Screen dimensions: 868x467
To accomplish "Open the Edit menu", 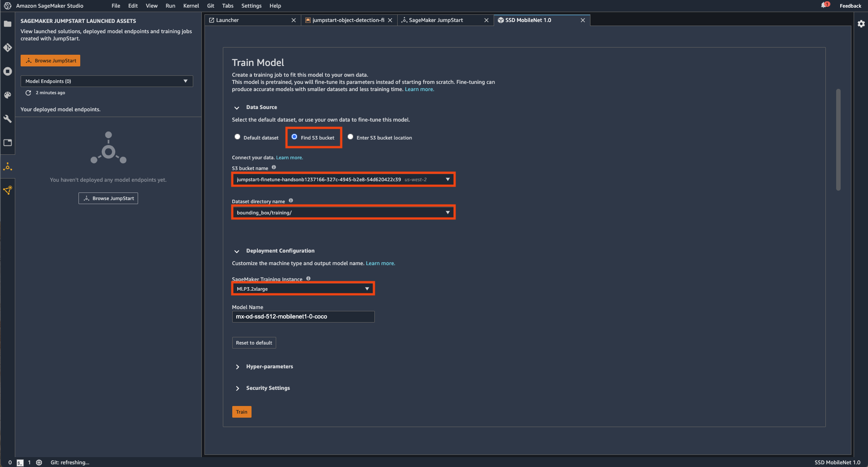I will click(133, 6).
